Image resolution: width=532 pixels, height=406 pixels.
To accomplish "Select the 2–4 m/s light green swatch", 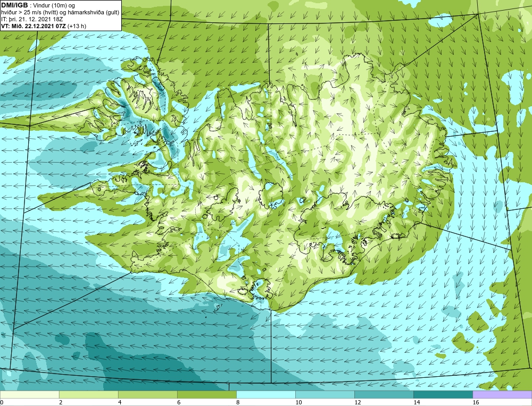I will point(88,395).
